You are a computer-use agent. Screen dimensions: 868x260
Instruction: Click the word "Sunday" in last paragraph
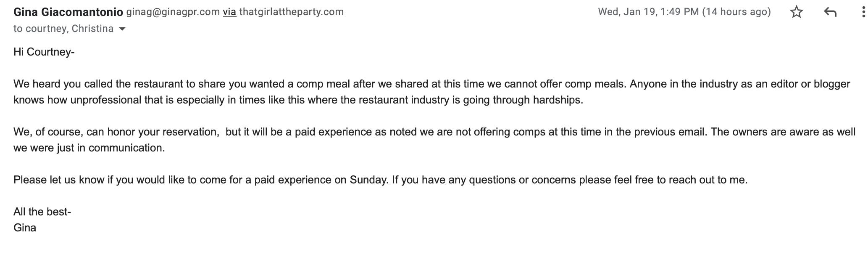(368, 180)
